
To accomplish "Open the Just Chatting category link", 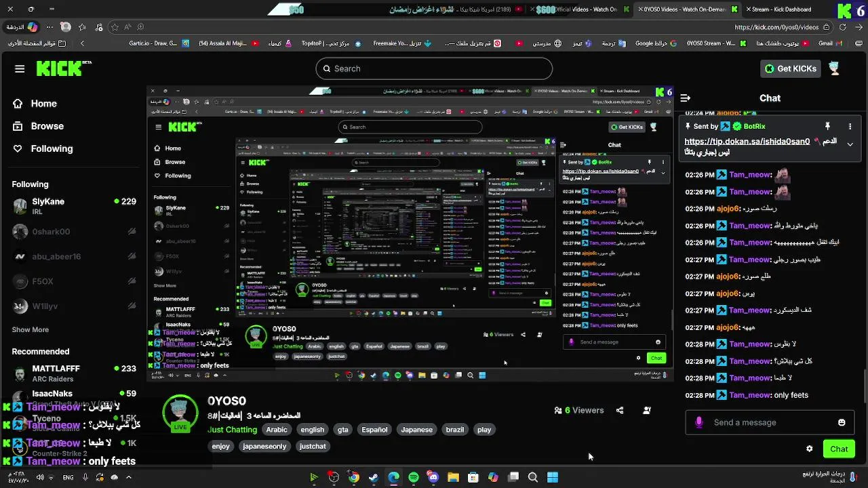I will (233, 430).
